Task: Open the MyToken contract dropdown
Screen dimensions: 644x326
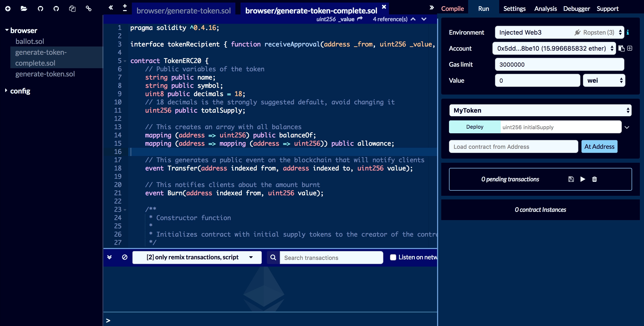Action: [540, 110]
